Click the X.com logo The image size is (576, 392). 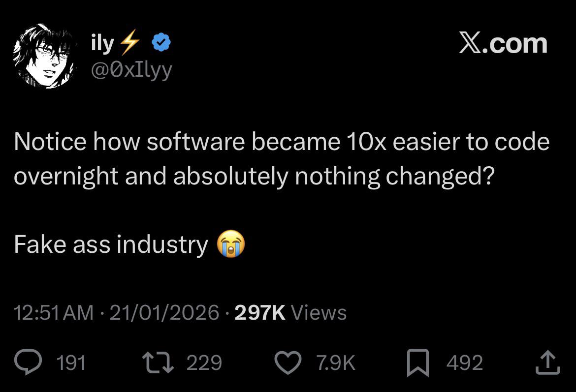503,43
